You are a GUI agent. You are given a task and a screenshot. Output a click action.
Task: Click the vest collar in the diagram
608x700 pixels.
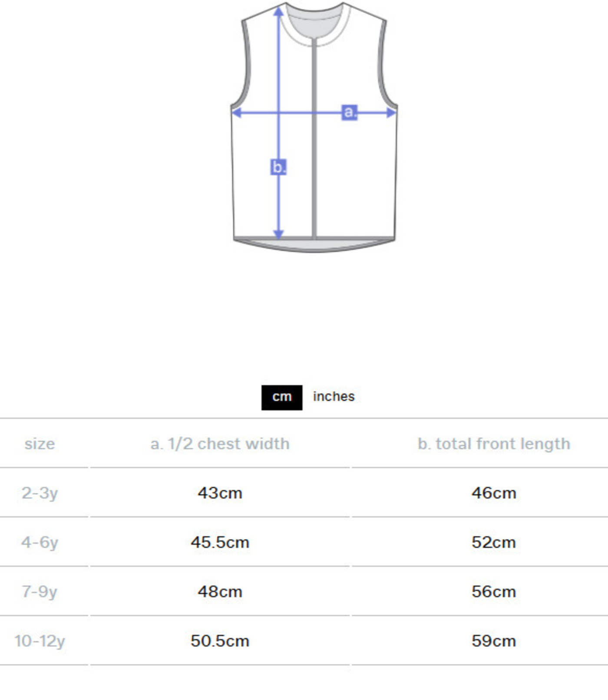[x=314, y=27]
